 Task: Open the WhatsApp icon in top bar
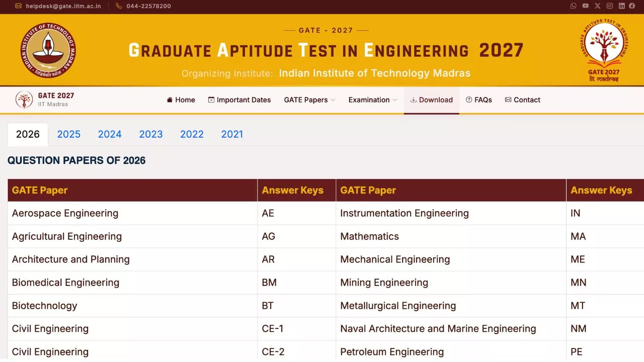pyautogui.click(x=574, y=6)
